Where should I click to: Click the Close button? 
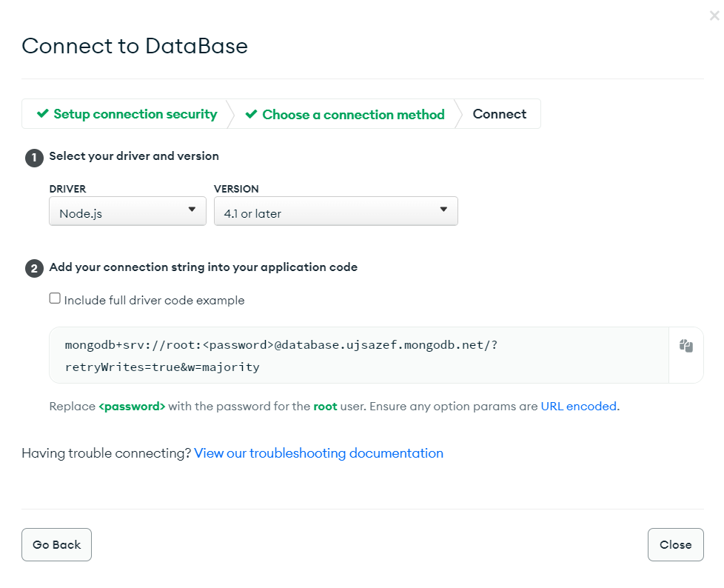tap(676, 544)
